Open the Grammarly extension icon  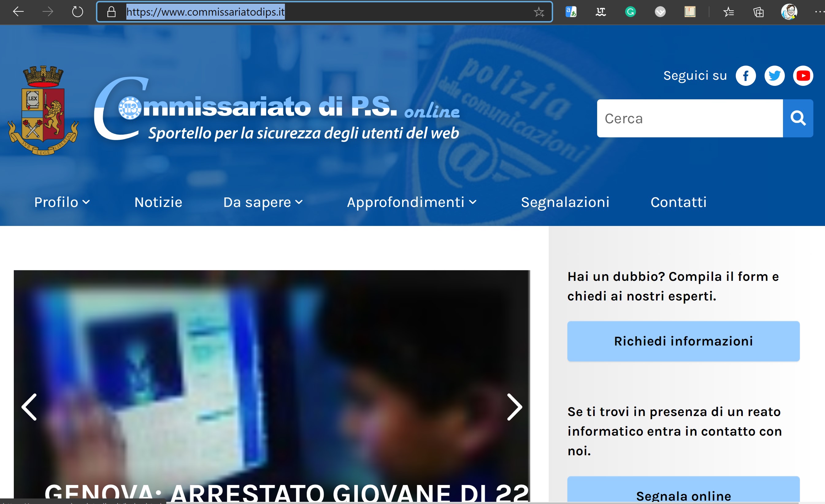pyautogui.click(x=630, y=12)
